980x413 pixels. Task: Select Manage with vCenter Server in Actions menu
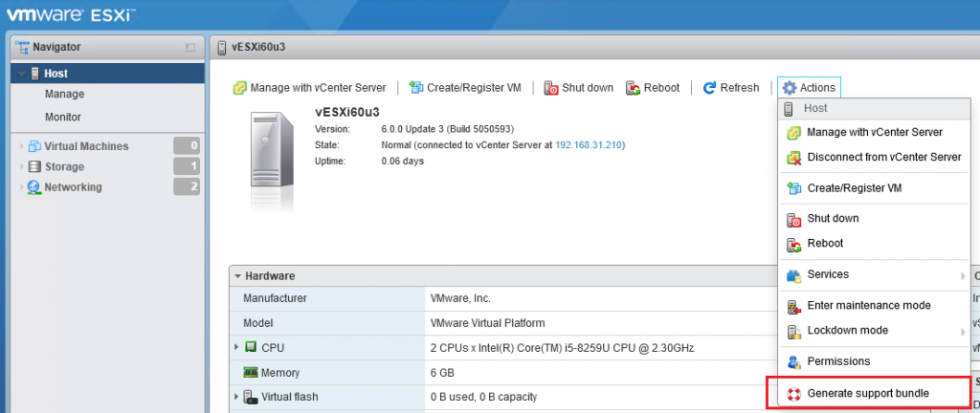[x=875, y=132]
